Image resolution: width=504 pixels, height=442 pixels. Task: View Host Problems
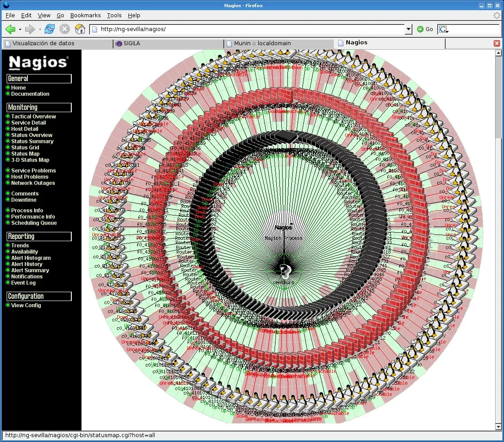coord(30,177)
